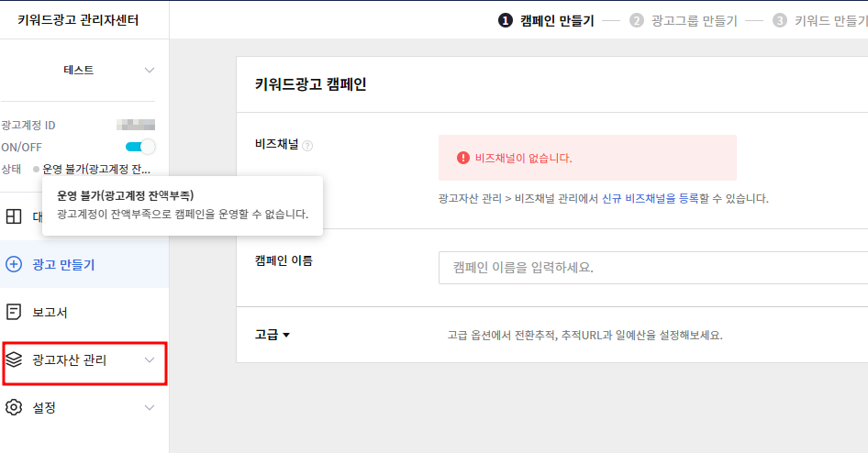Click the 고급 옵션에서 전환추적 description text
Viewport: 868px width, 453px height.
(584, 336)
